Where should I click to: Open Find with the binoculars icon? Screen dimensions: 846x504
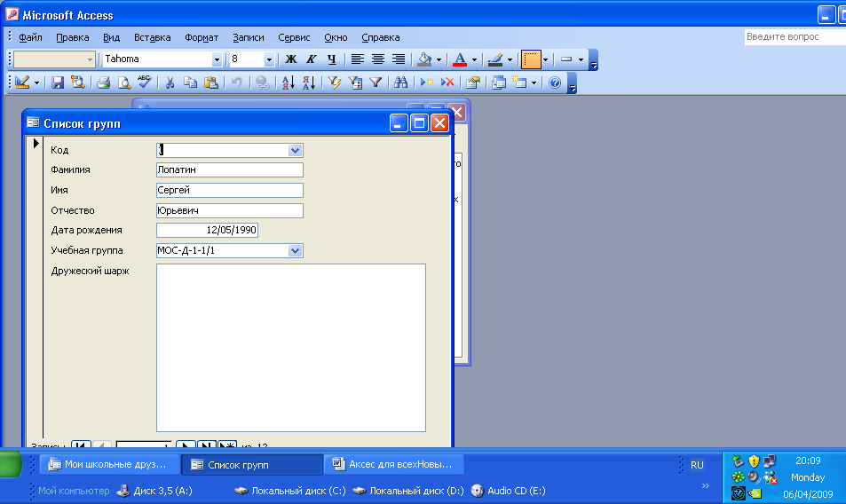pos(401,83)
